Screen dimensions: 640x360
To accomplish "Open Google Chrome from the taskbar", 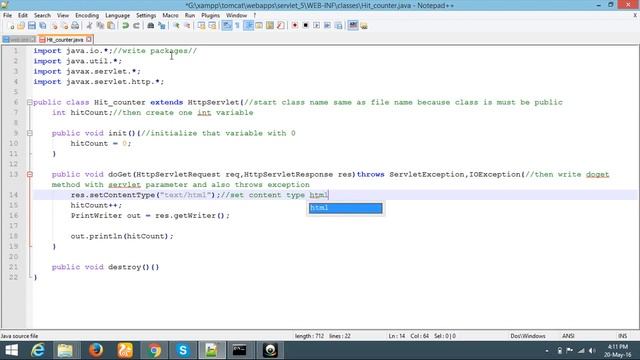I will pos(154,350).
